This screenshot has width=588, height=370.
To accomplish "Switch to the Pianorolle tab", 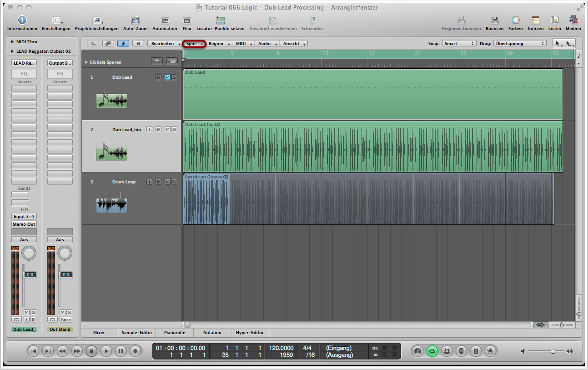I will pos(174,333).
